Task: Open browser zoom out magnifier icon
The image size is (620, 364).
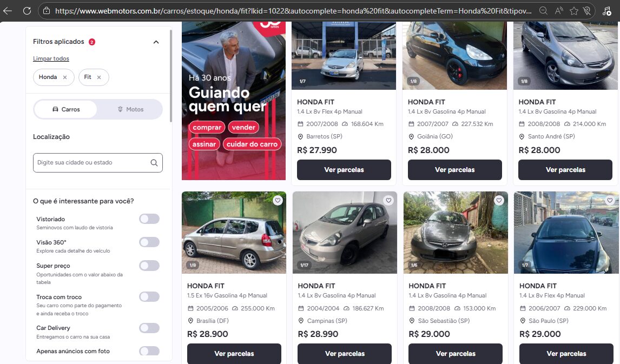Action: pyautogui.click(x=544, y=11)
